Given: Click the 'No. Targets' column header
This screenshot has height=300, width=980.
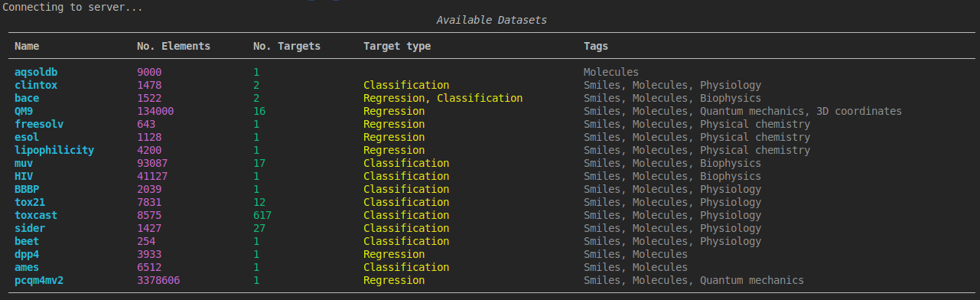Looking at the screenshot, I should [x=287, y=46].
